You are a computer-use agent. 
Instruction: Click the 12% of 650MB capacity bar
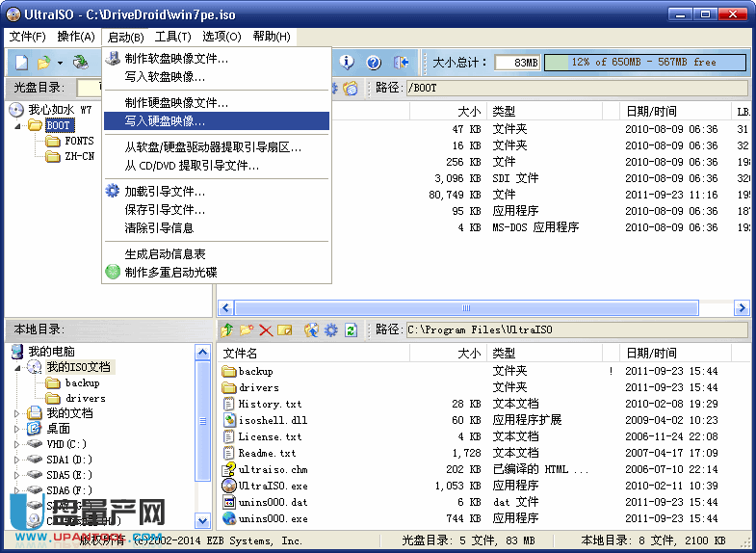pyautogui.click(x=645, y=63)
